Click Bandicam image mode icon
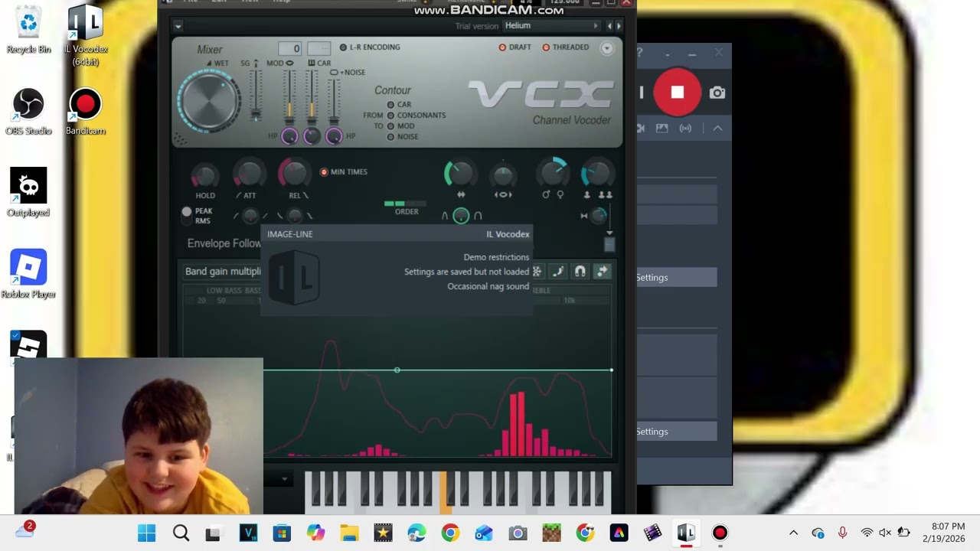Screen dimensions: 980x551 [x=661, y=129]
